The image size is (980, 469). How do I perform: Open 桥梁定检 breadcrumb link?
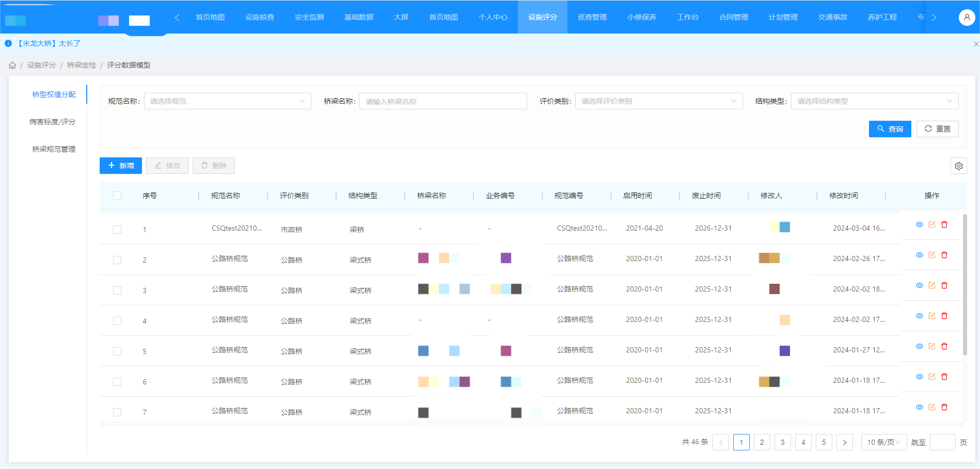coord(82,65)
